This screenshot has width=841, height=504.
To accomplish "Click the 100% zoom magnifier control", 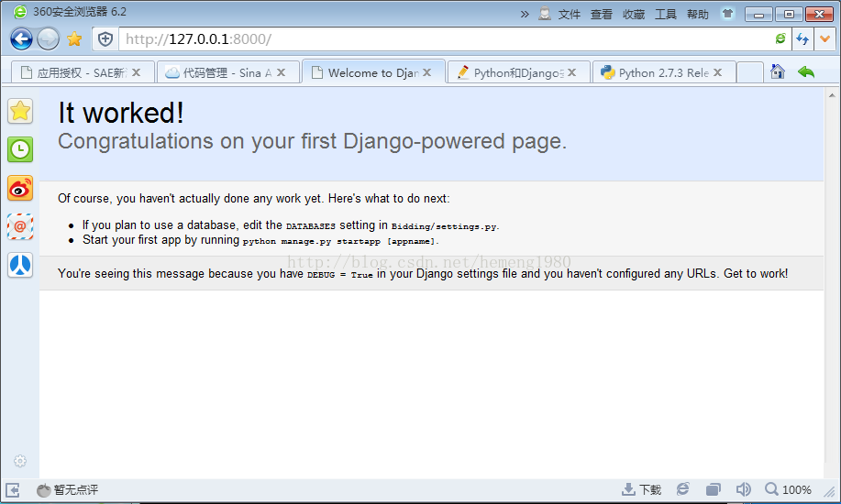I will coord(788,489).
